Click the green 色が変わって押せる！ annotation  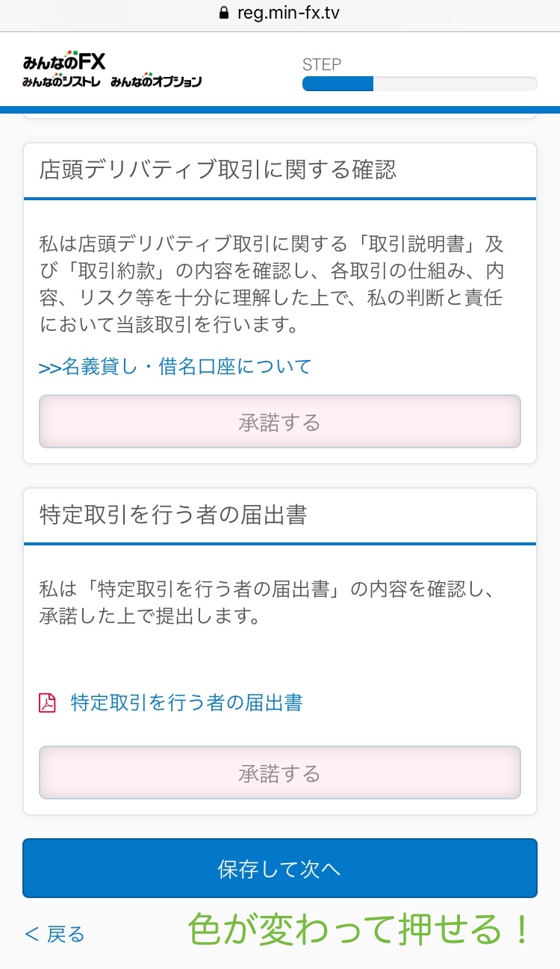358,931
